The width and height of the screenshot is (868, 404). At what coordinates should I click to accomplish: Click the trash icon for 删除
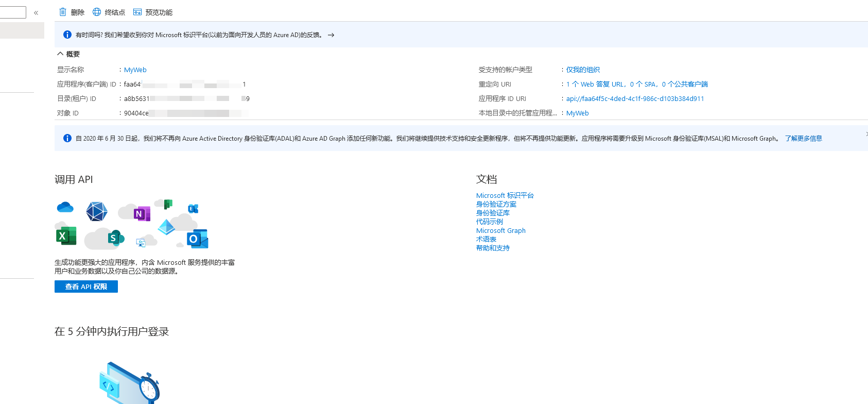pyautogui.click(x=63, y=12)
